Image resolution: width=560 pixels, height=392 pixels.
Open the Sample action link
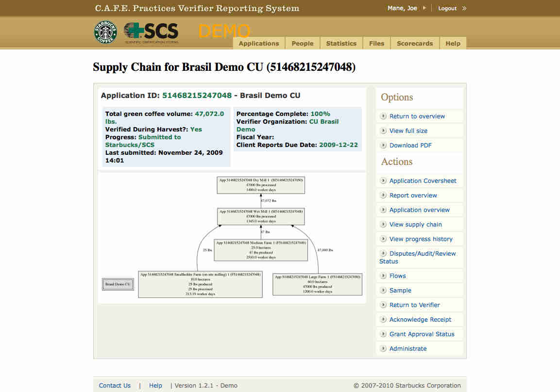click(x=400, y=290)
